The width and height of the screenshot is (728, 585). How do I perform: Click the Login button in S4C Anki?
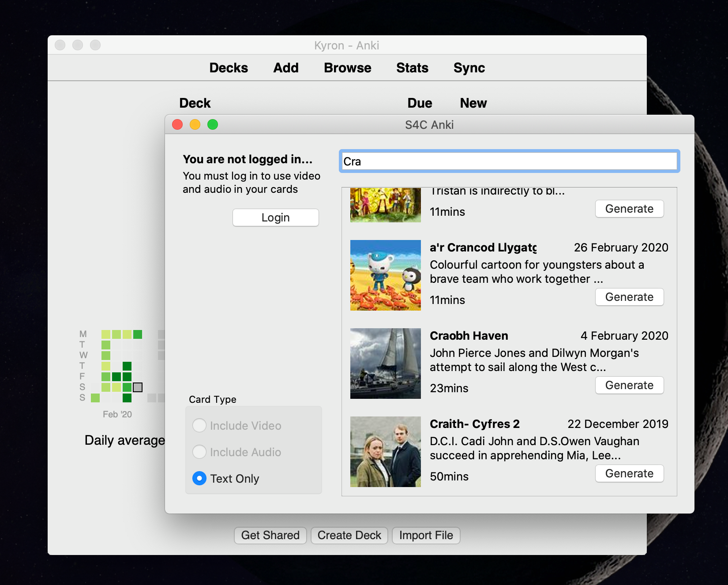[276, 217]
